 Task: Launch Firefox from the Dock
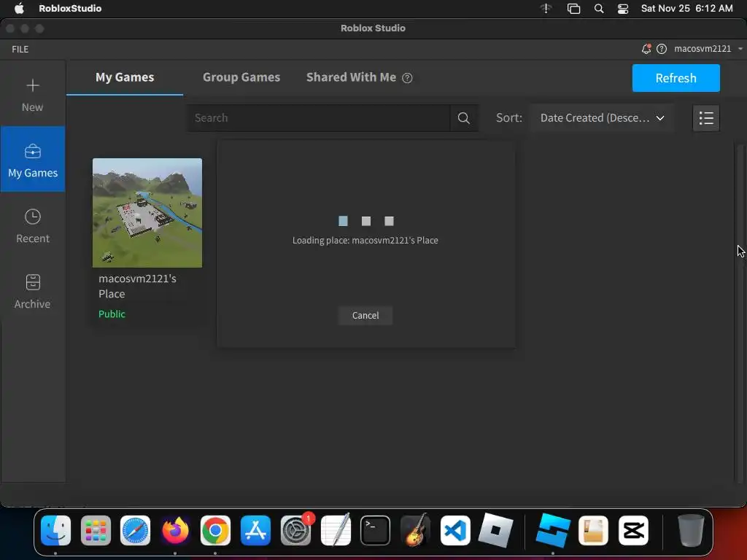coord(175,530)
